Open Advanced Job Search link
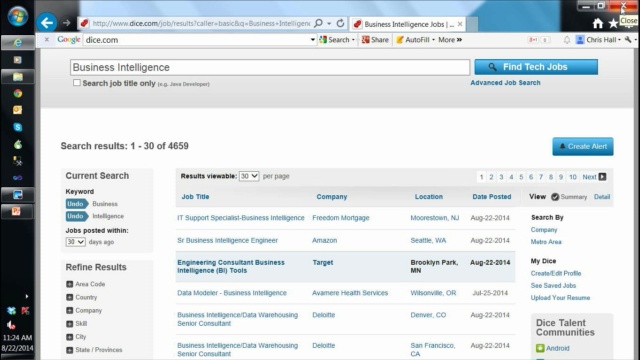640x360 pixels. (x=505, y=82)
